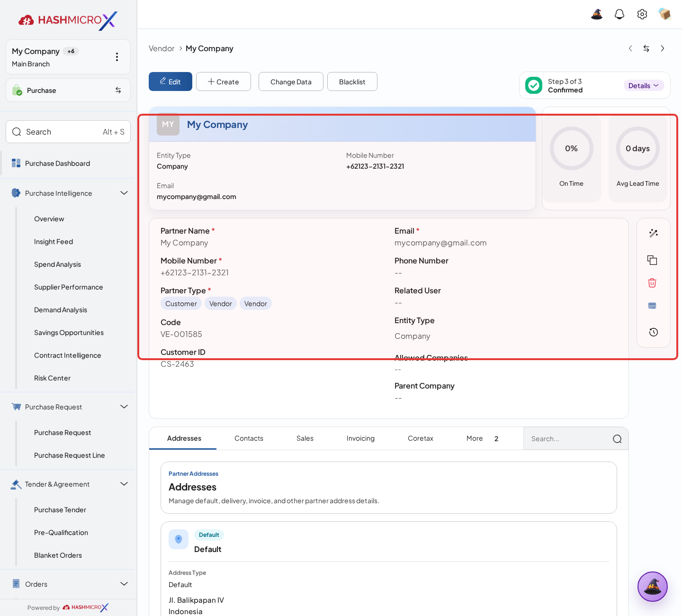Expand the Details dropdown in status

[644, 85]
